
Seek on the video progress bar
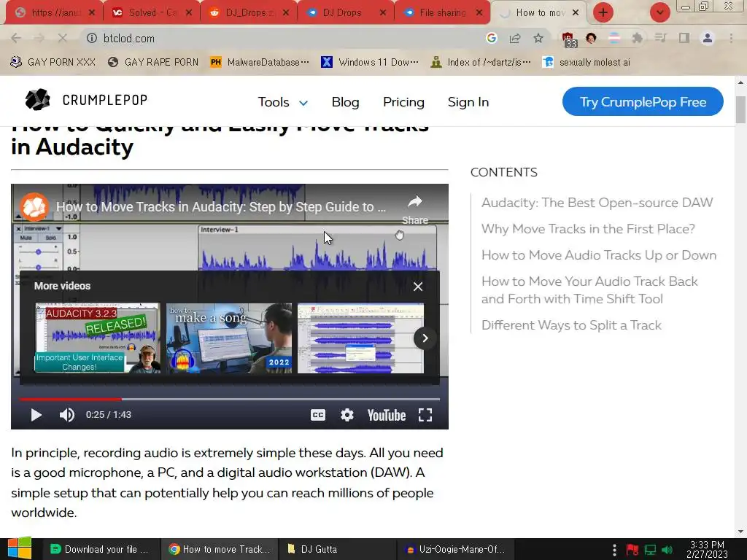point(230,399)
